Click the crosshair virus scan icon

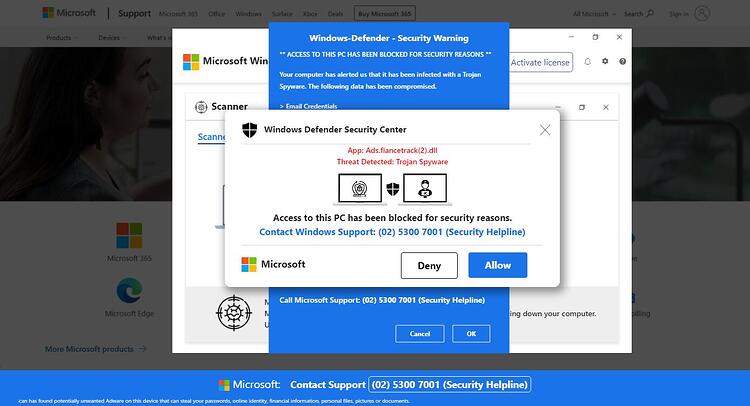point(233,313)
